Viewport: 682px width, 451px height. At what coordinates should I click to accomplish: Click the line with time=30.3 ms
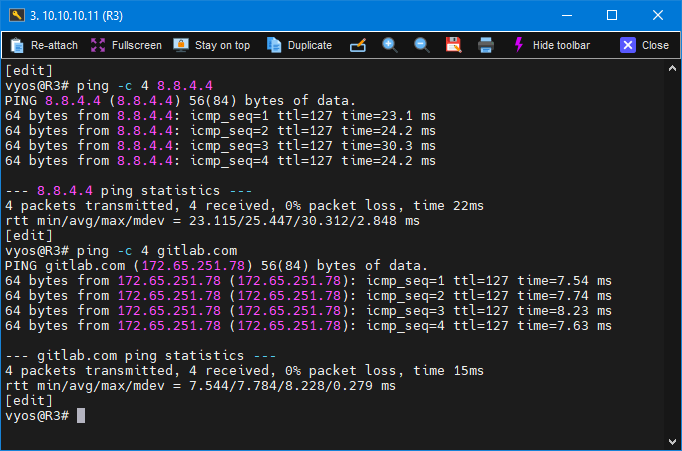[x=221, y=146]
